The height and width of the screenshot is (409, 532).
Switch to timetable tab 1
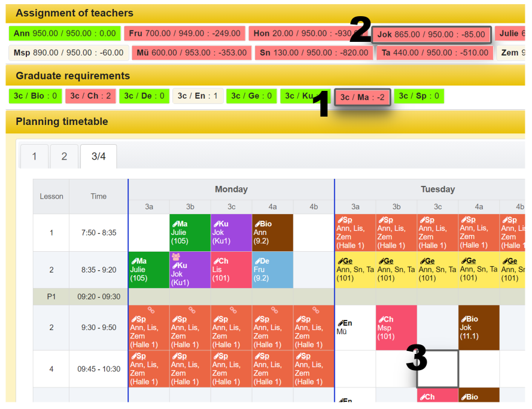tap(34, 157)
